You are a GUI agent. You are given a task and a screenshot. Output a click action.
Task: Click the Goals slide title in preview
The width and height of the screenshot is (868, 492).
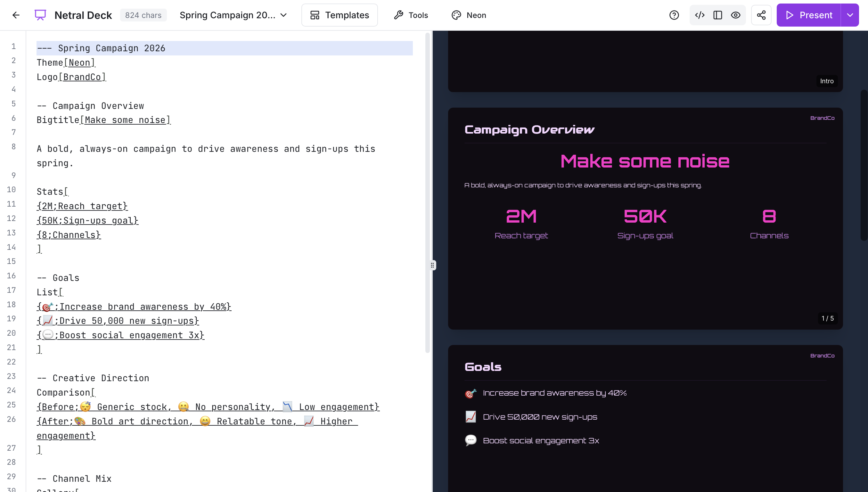(483, 367)
